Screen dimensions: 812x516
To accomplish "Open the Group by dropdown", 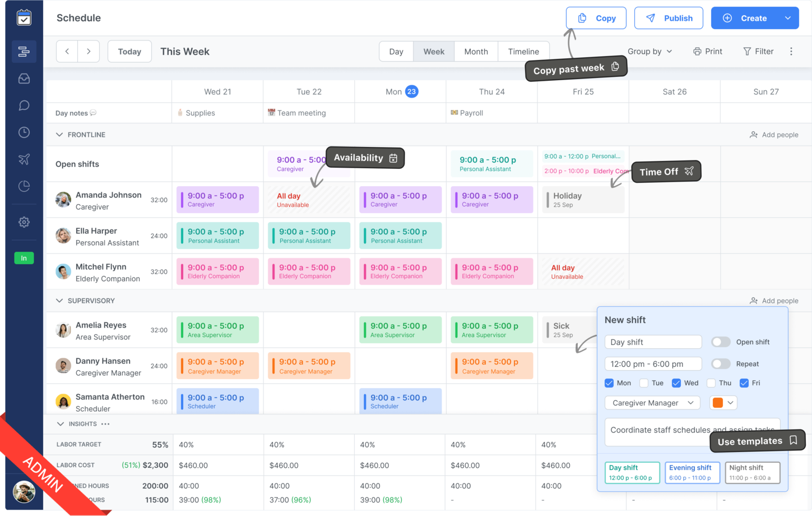I will point(649,51).
